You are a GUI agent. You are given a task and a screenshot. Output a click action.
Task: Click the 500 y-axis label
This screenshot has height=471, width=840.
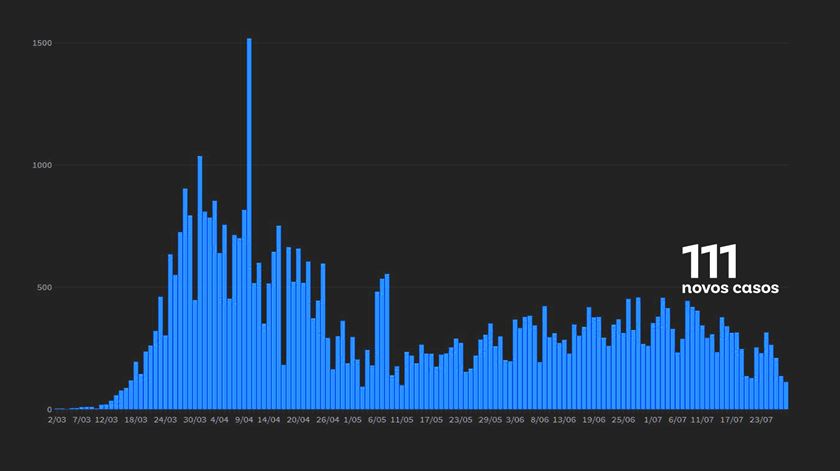(x=44, y=287)
